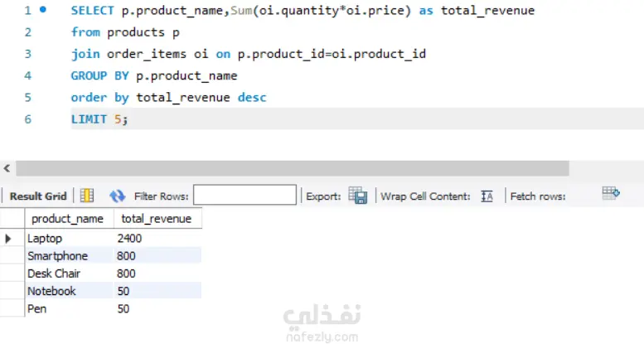The image size is (644, 344).
Task: Click the GROUP BY keyword in the query
Action: click(99, 75)
